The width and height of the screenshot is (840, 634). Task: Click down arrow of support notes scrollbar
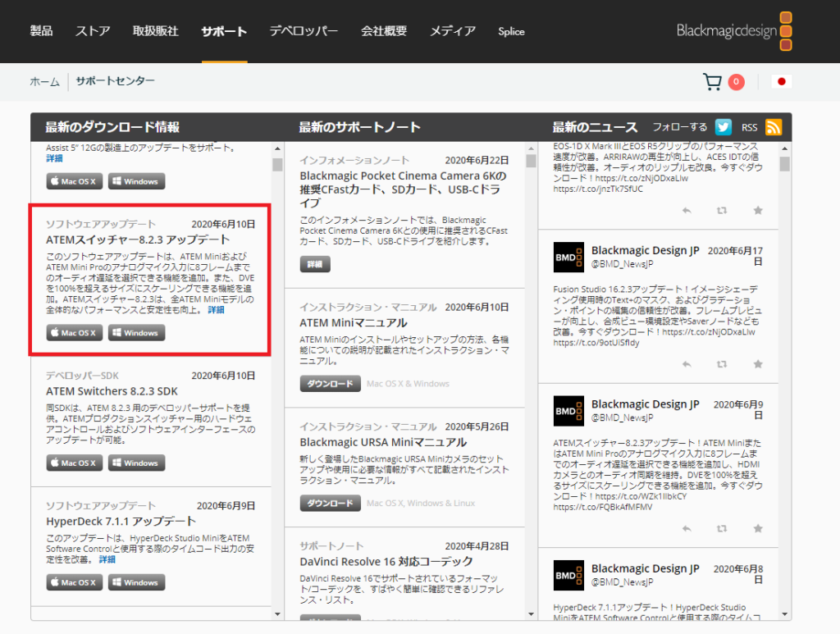click(532, 614)
